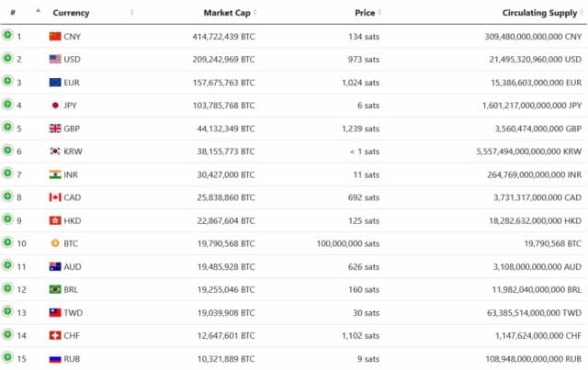Image resolution: width=588 pixels, height=370 pixels.
Task: Sort by Currency column header
Action: click(x=71, y=13)
